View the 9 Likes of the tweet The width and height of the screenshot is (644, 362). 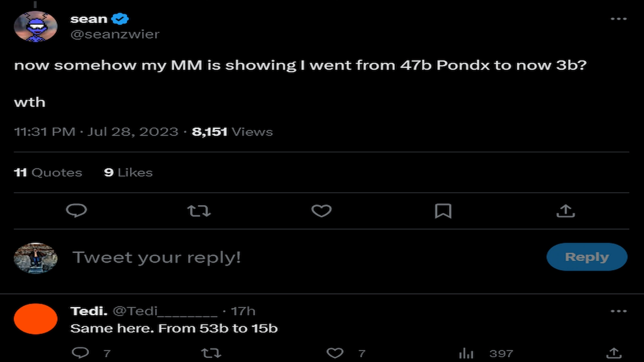(x=128, y=172)
